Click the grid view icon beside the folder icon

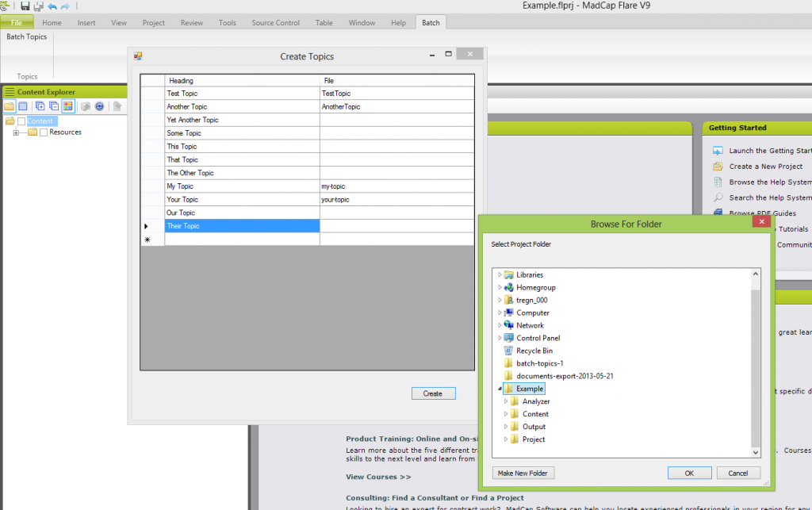pyautogui.click(x=23, y=106)
